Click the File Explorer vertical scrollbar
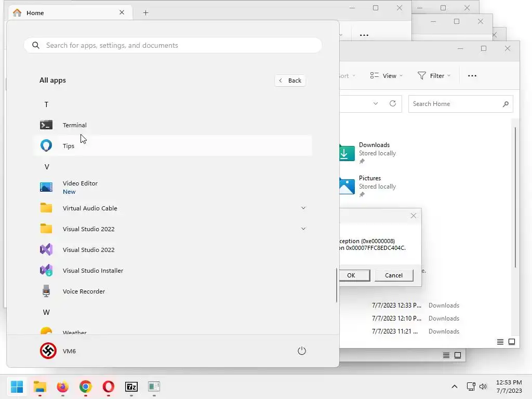Image resolution: width=532 pixels, height=399 pixels. (515, 197)
